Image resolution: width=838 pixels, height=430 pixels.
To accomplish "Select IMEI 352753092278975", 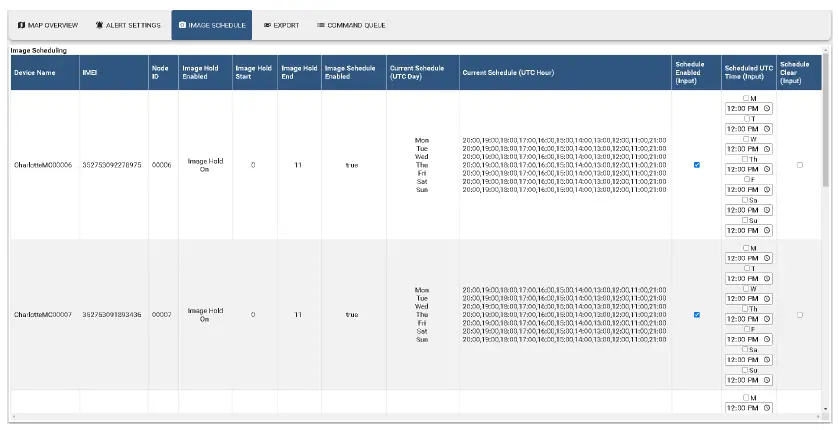I will (x=112, y=165).
